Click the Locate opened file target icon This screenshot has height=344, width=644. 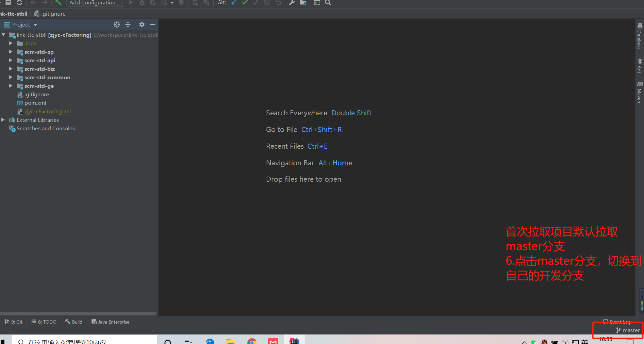click(x=117, y=24)
